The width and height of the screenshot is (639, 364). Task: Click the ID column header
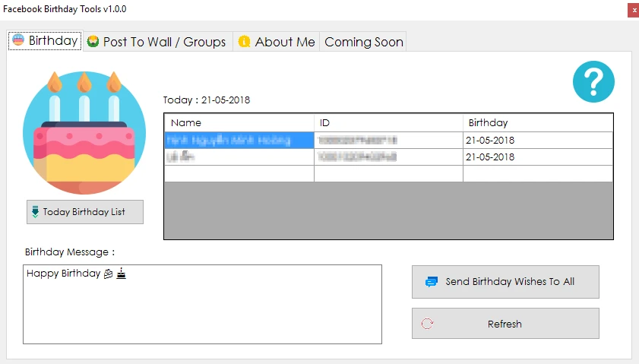388,122
